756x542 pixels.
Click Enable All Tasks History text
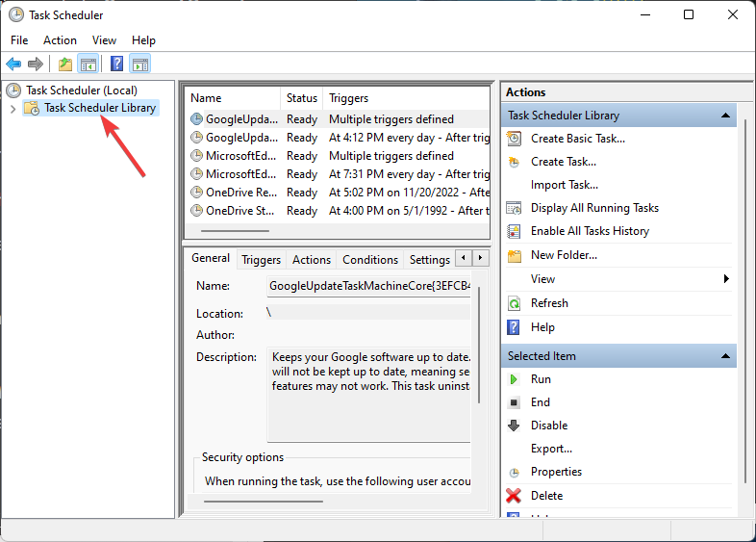click(x=590, y=231)
